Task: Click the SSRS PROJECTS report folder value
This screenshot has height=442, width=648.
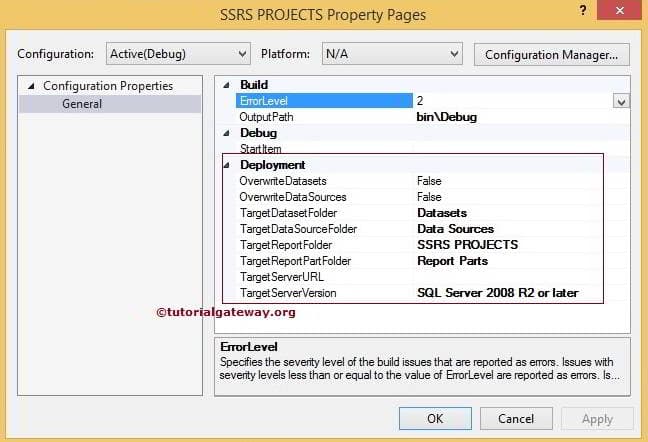Action: tap(467, 245)
